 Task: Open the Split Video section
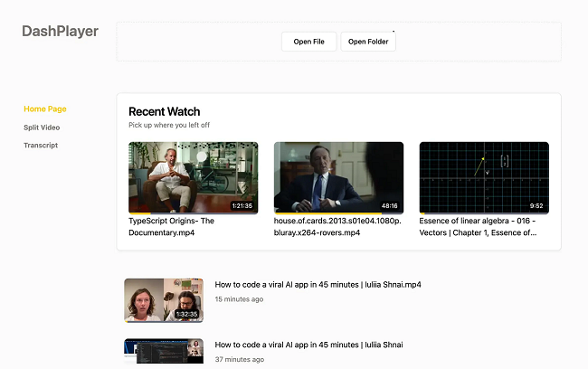coord(42,128)
